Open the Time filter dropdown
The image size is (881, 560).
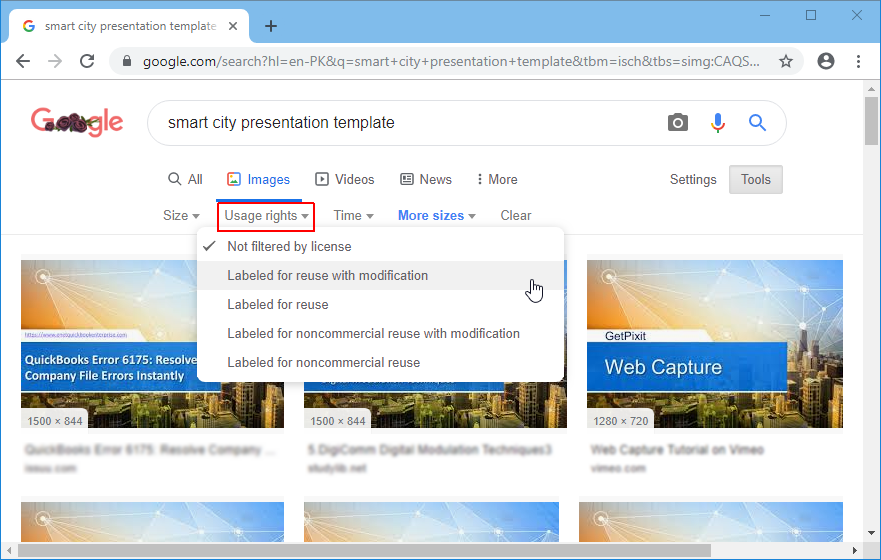(x=353, y=216)
